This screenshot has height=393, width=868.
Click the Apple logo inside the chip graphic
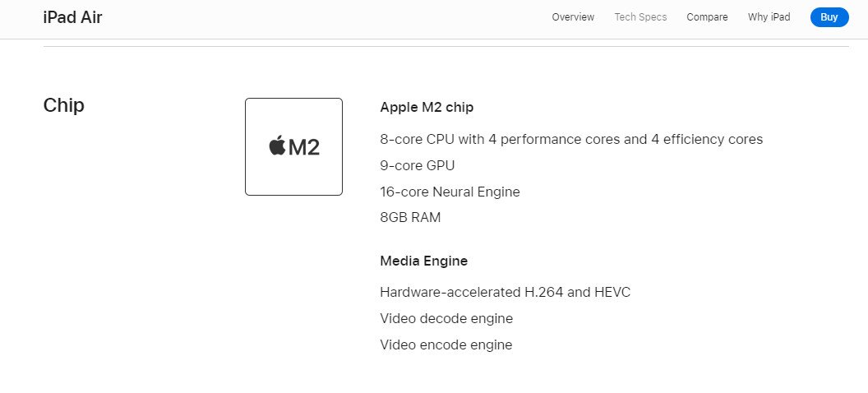(x=277, y=146)
